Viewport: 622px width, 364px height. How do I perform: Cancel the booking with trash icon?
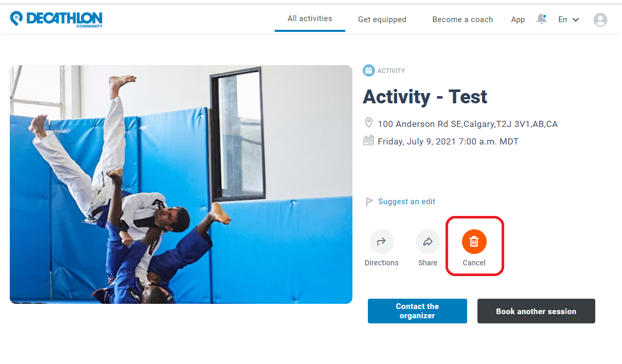point(474,242)
